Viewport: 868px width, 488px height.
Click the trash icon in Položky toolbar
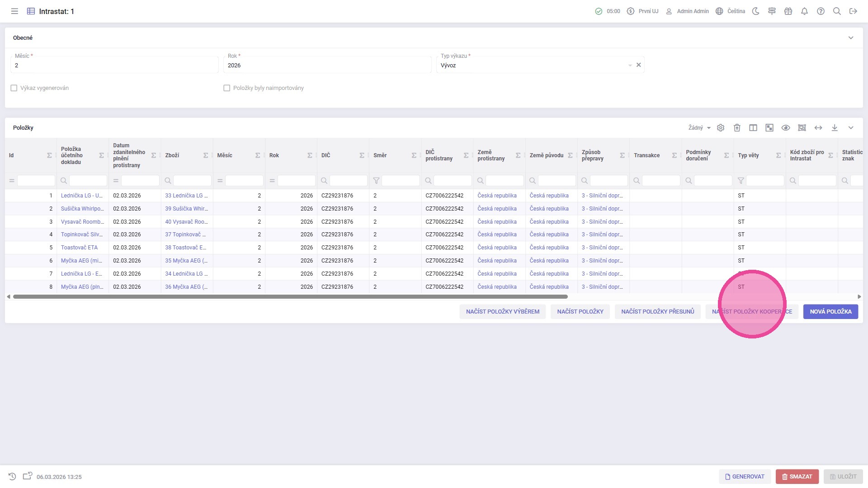point(737,128)
